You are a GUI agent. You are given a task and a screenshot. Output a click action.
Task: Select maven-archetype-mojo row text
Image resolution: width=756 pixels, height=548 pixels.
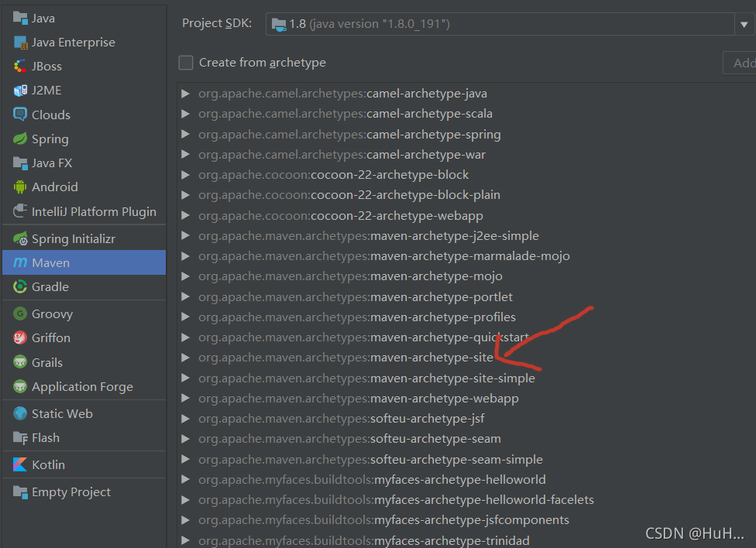click(350, 276)
